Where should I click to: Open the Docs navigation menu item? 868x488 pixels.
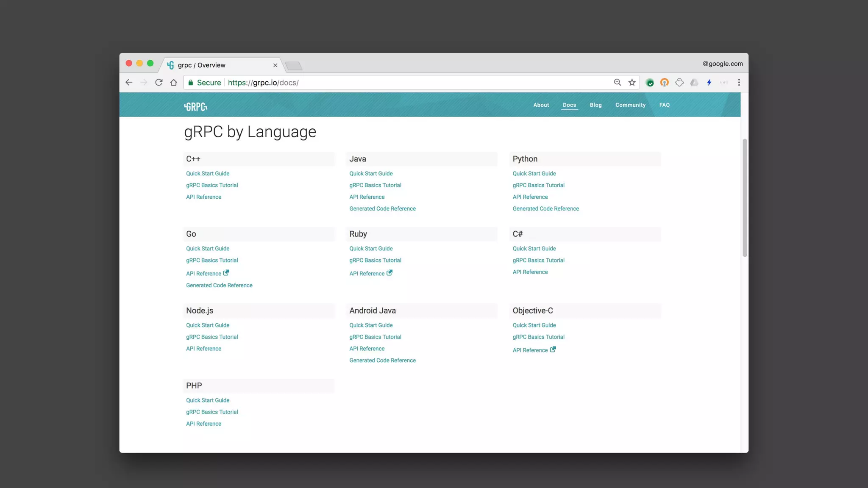pyautogui.click(x=569, y=105)
